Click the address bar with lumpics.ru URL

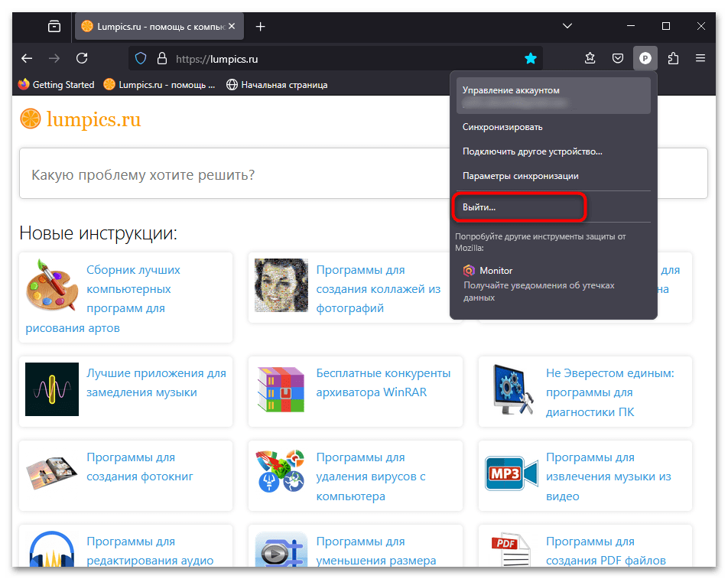coord(335,59)
